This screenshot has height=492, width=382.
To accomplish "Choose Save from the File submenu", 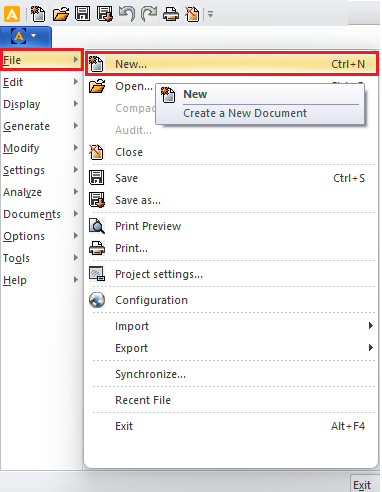I will click(x=232, y=178).
